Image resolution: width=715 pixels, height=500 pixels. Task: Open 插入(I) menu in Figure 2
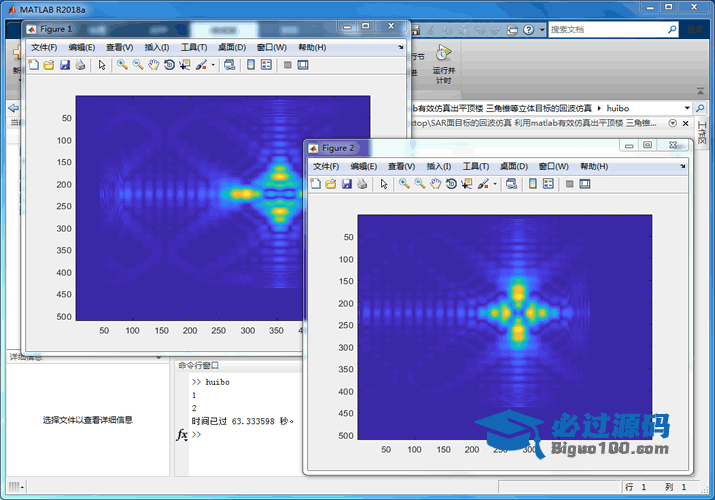coord(438,166)
